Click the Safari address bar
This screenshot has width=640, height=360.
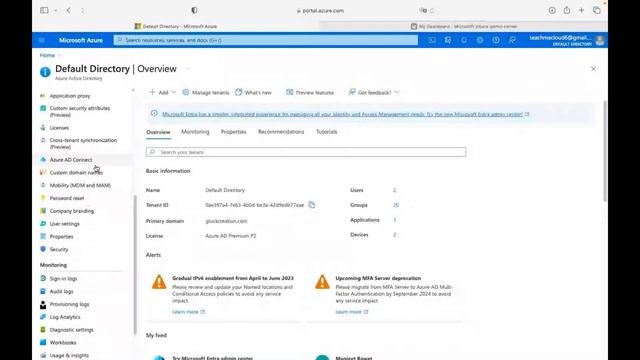[x=320, y=11]
